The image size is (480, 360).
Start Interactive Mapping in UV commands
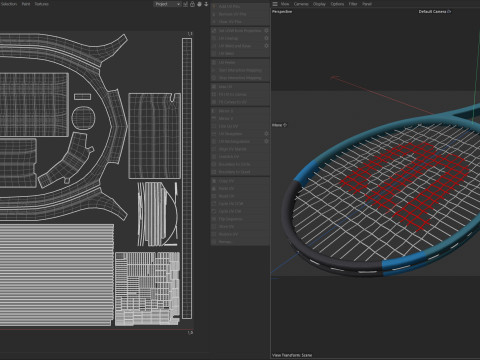240,70
